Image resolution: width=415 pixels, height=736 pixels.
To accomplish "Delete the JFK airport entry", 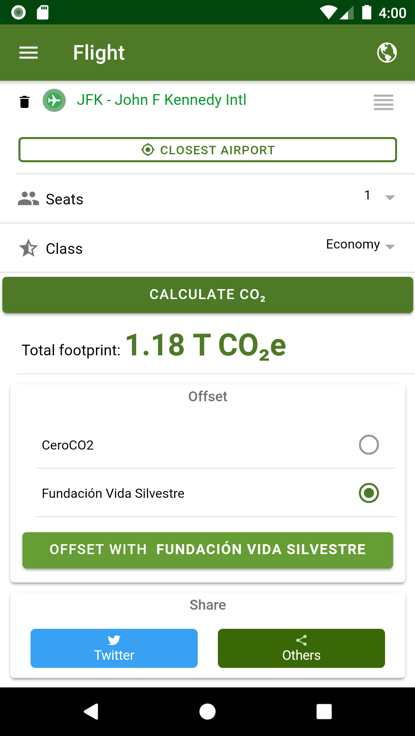I will click(24, 101).
